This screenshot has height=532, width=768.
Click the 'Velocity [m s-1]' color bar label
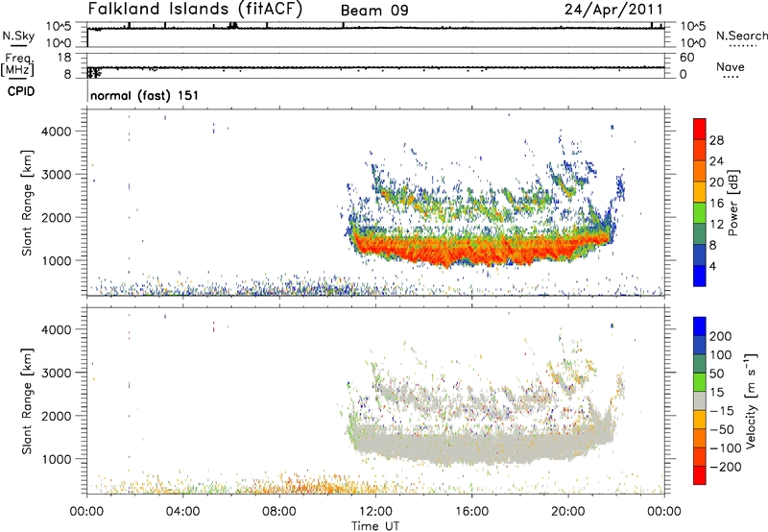[x=751, y=400]
